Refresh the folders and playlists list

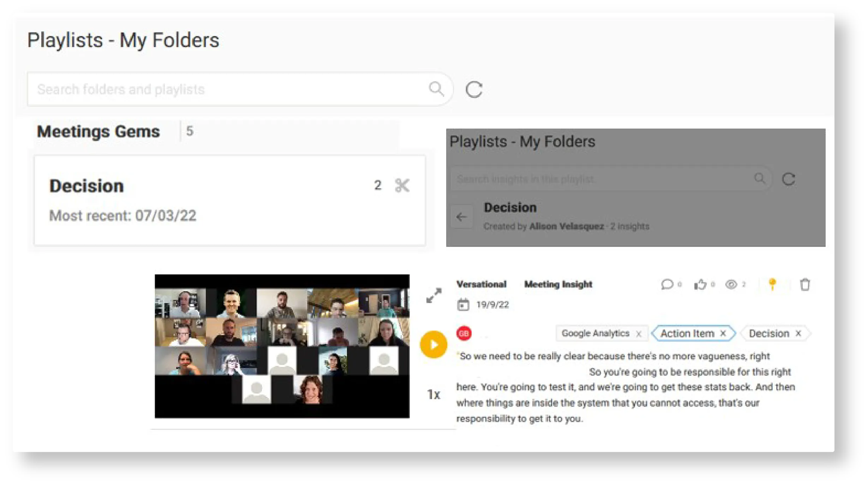point(474,89)
